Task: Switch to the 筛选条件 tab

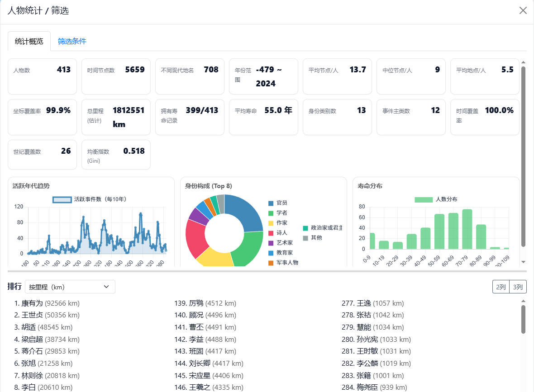Action: tap(72, 41)
